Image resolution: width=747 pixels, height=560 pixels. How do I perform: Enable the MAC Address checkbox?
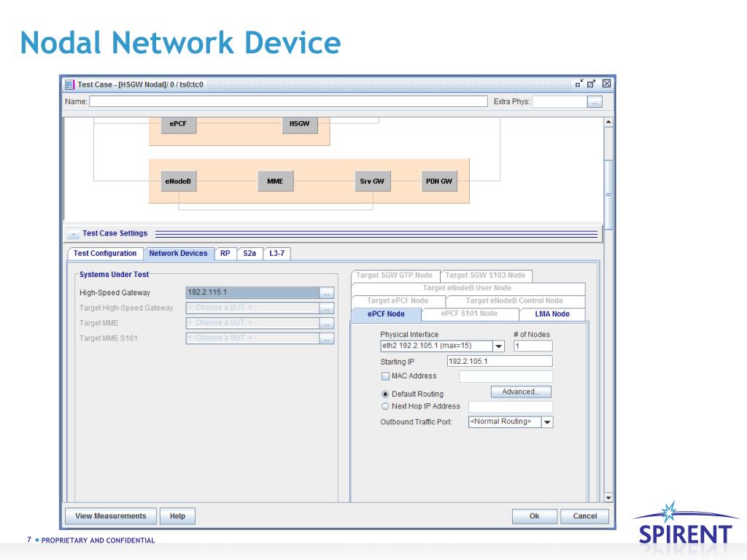[385, 377]
